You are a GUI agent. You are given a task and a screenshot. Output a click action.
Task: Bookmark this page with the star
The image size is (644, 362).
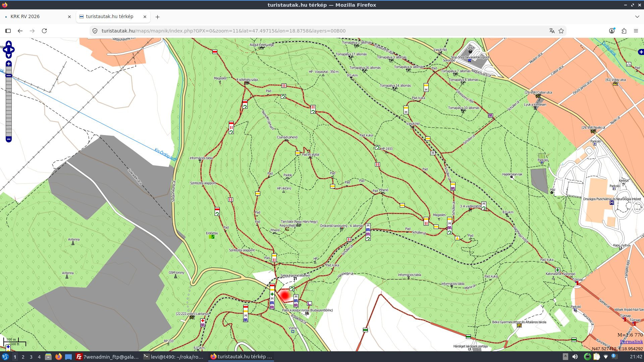pos(561,31)
